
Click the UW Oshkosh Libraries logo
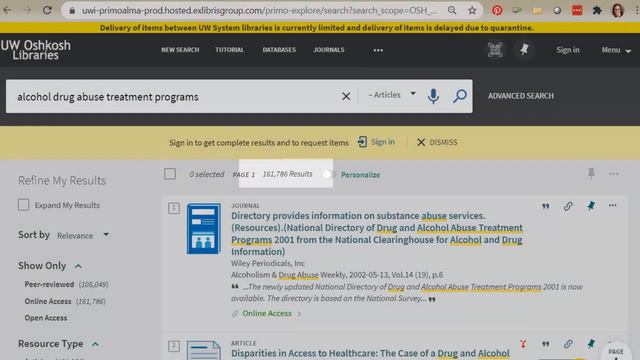click(36, 50)
